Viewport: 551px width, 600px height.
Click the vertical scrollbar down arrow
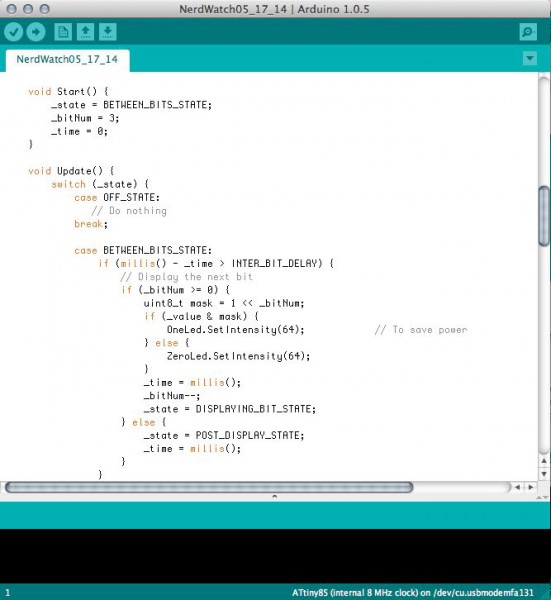pos(544,474)
